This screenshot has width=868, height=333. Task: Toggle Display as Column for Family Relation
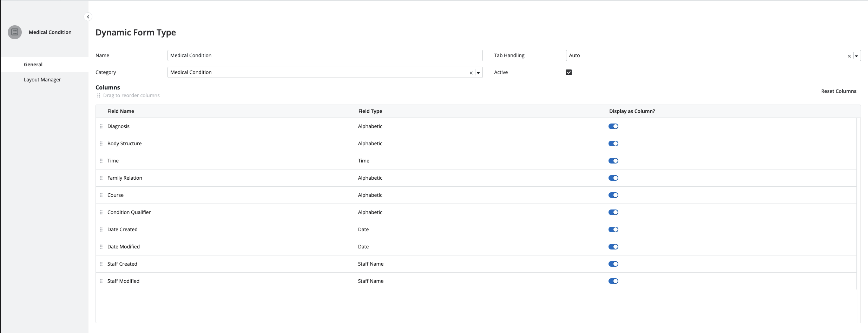pyautogui.click(x=613, y=178)
